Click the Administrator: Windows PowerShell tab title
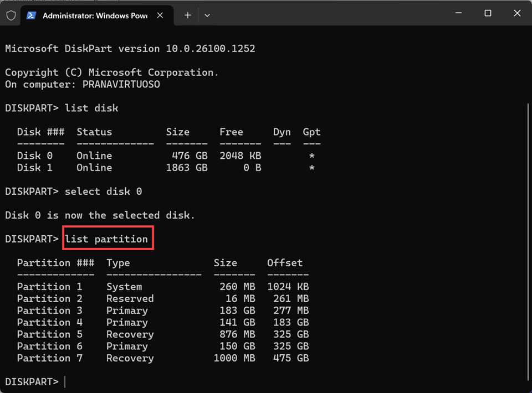The image size is (532, 393). [94, 15]
